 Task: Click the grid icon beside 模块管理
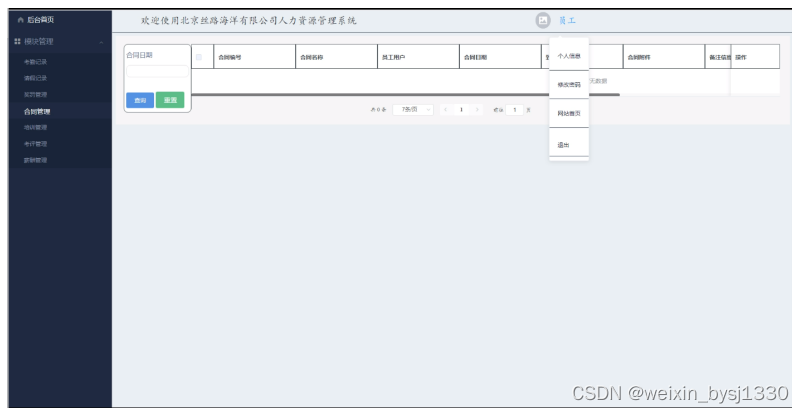17,42
